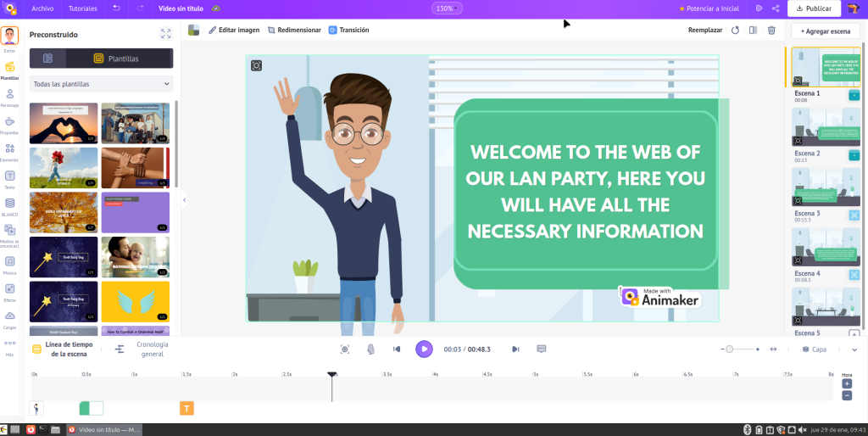Screen dimensions: 868x436
Task: Collapse the timeline panel with chevron
Action: point(854,349)
